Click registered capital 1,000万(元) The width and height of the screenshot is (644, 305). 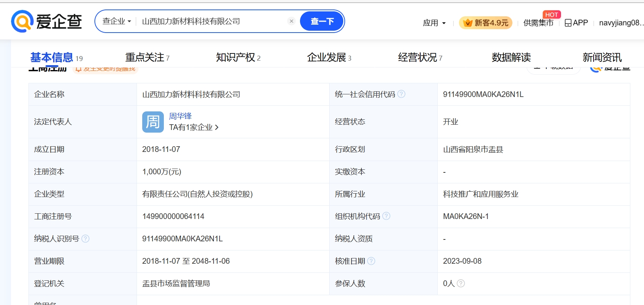tap(162, 172)
